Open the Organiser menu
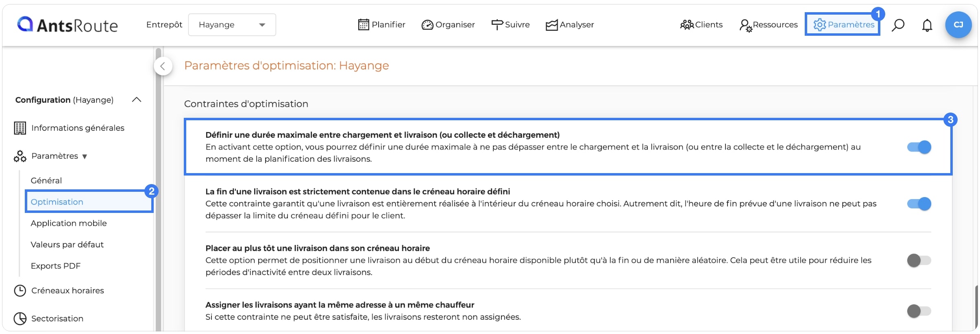 click(448, 25)
